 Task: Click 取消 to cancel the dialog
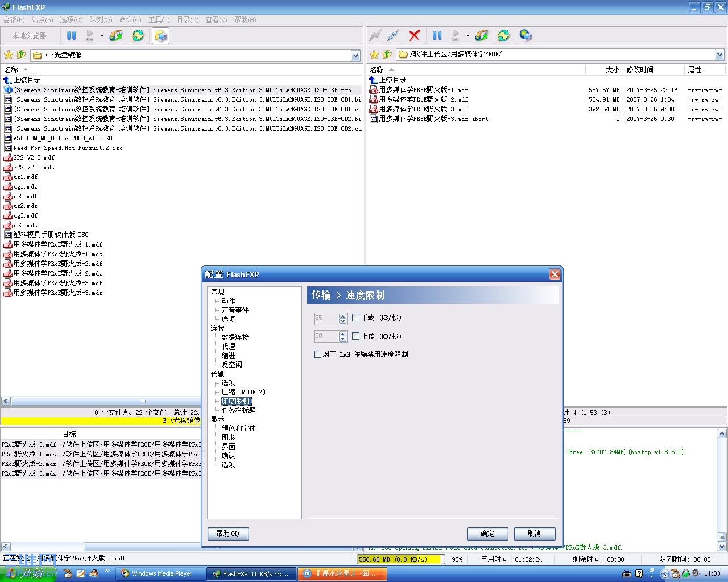click(x=535, y=534)
